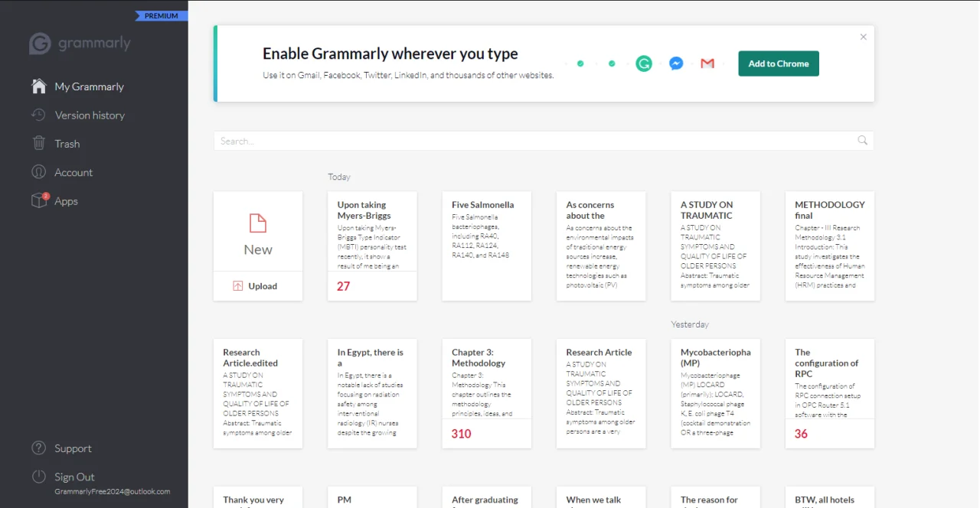The width and height of the screenshot is (980, 508).
Task: Click the Sign Out power icon
Action: point(39,477)
